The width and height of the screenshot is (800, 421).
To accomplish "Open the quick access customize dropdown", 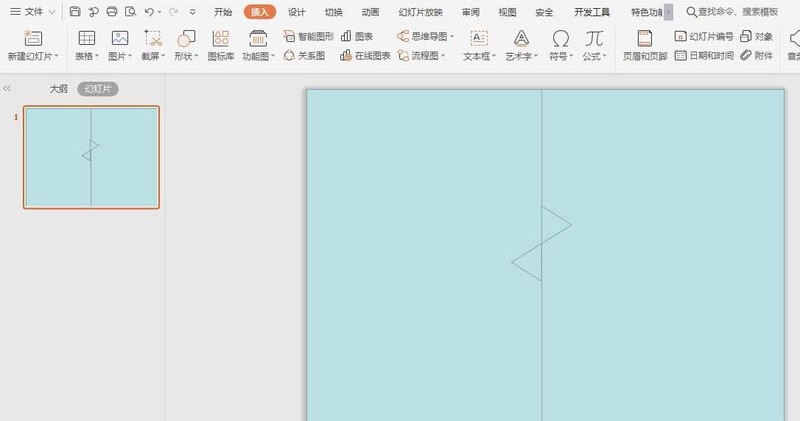I will (192, 12).
